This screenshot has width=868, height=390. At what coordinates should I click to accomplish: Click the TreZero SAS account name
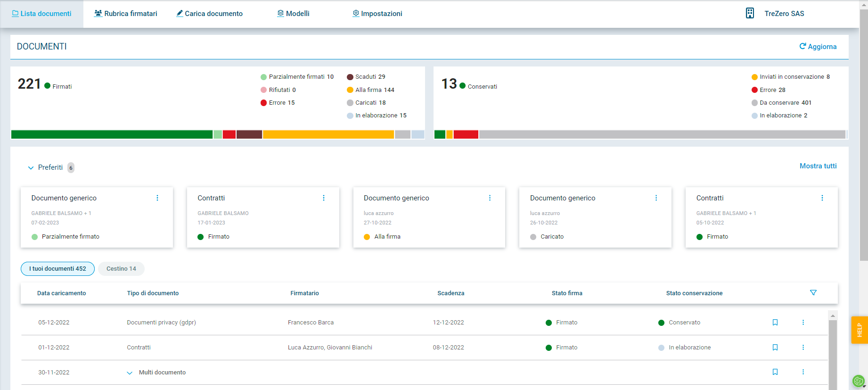click(784, 14)
